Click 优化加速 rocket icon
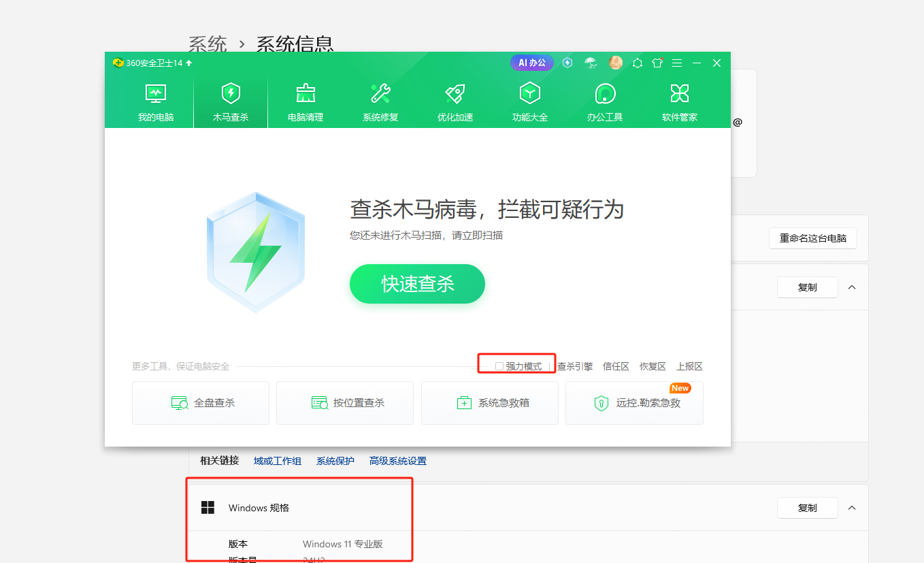Screen dimensions: 924x563 tap(455, 94)
